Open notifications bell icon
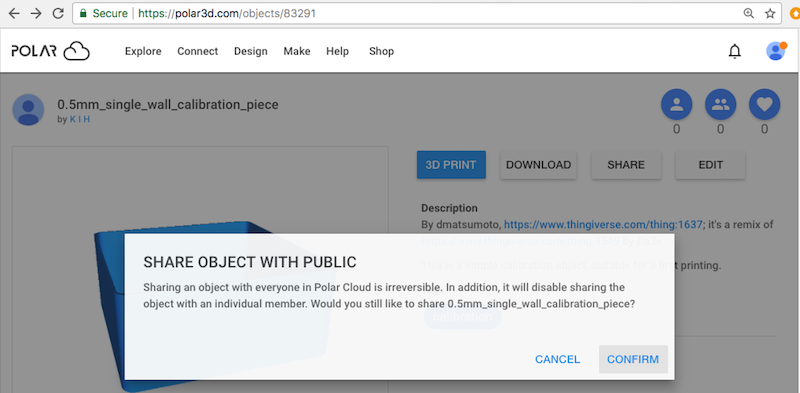This screenshot has height=393, width=800. pos(735,51)
